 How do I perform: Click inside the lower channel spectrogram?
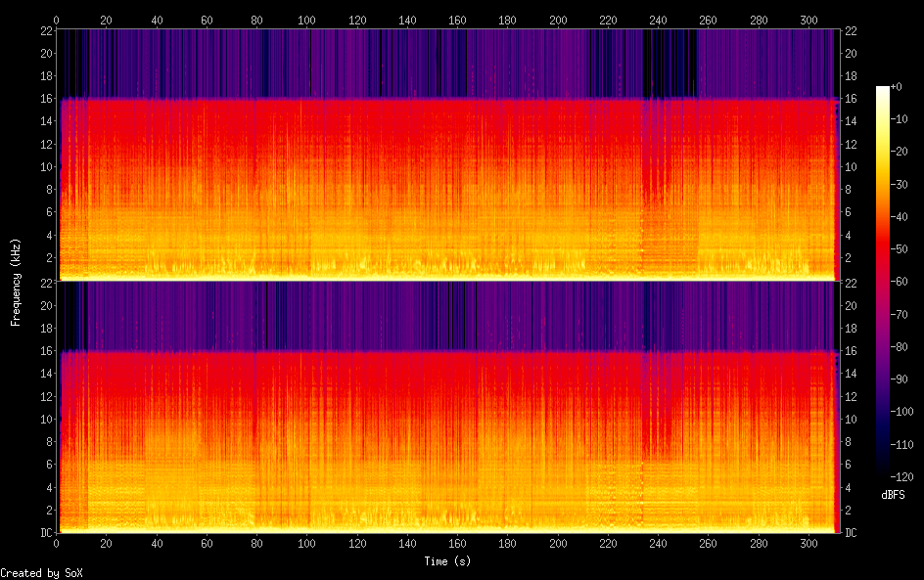pyautogui.click(x=448, y=407)
